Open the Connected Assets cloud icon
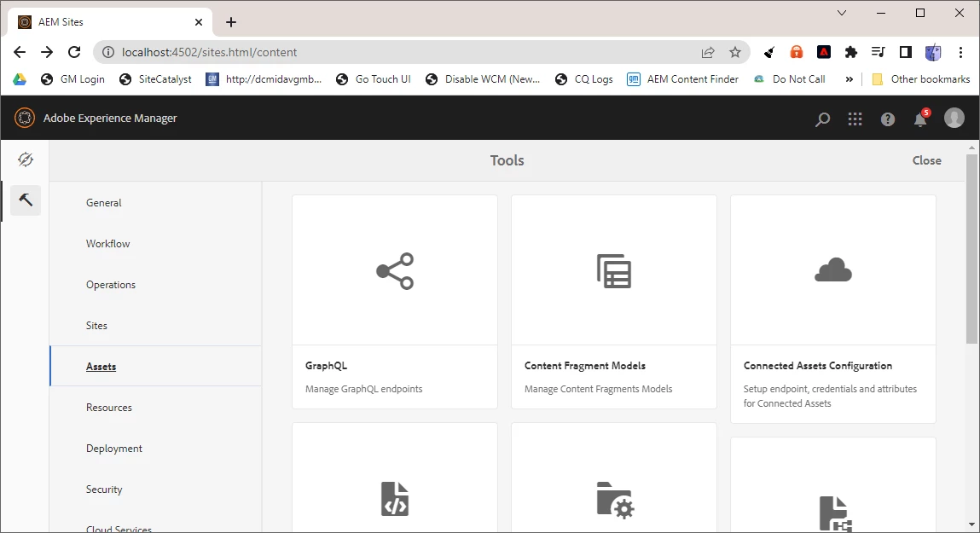 833,270
